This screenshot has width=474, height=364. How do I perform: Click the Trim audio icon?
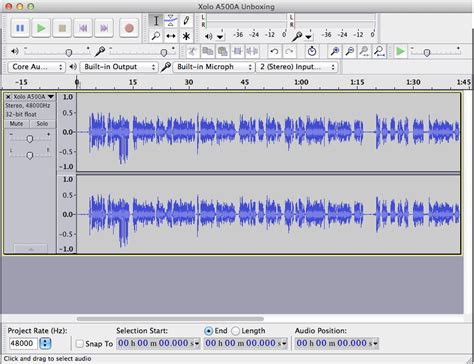coord(237,51)
